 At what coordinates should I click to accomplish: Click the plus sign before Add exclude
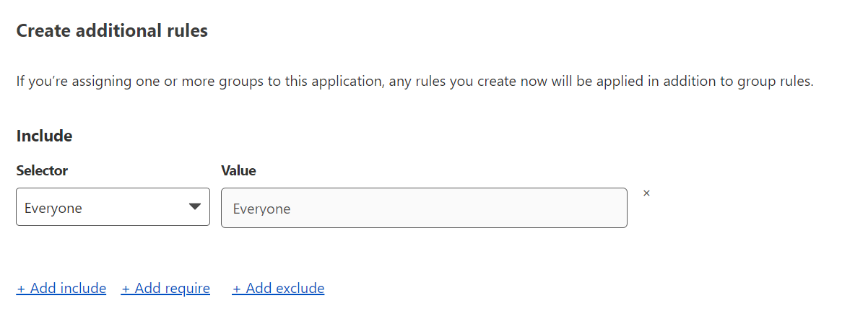[x=237, y=289]
